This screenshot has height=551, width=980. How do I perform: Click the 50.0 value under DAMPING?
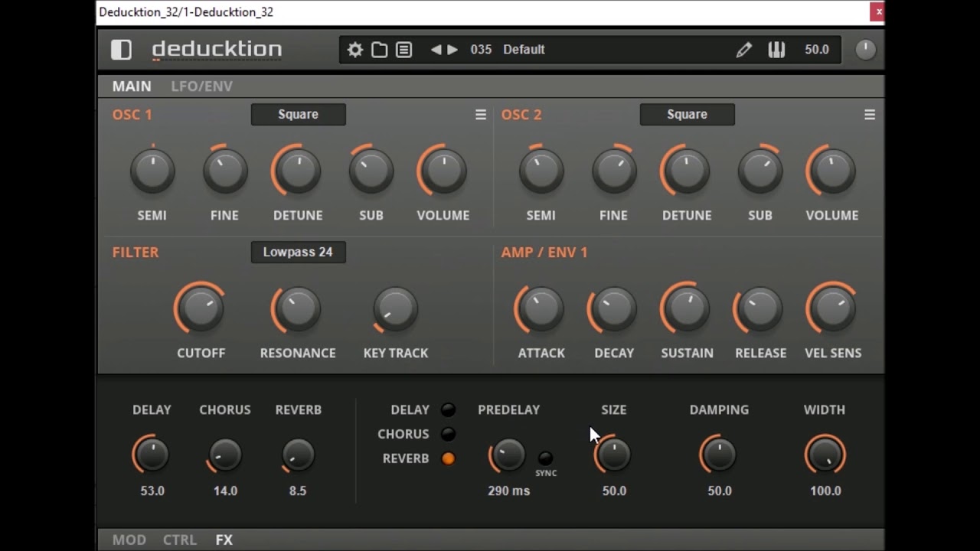pos(720,491)
